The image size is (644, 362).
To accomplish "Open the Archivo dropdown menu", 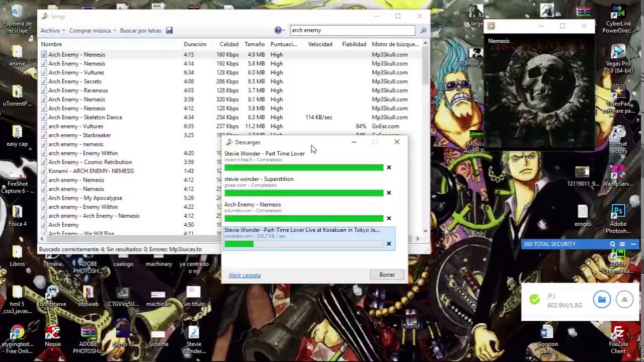I will point(52,31).
